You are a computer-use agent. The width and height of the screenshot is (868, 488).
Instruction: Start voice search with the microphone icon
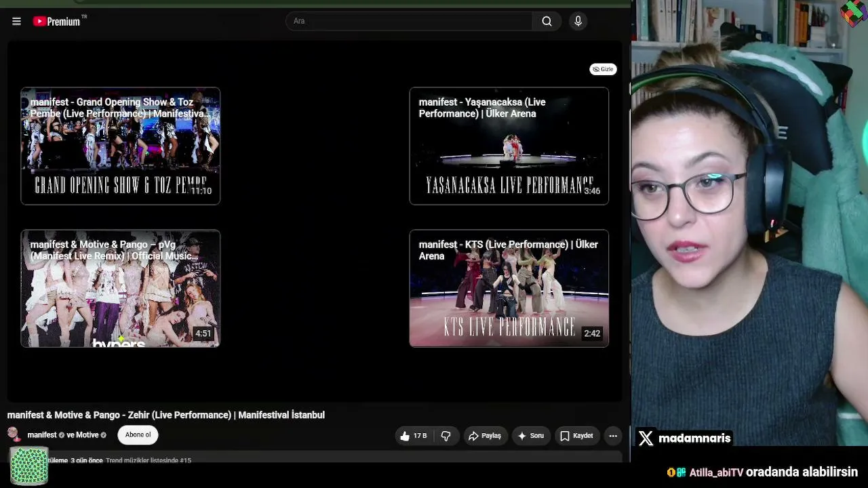[x=578, y=21]
